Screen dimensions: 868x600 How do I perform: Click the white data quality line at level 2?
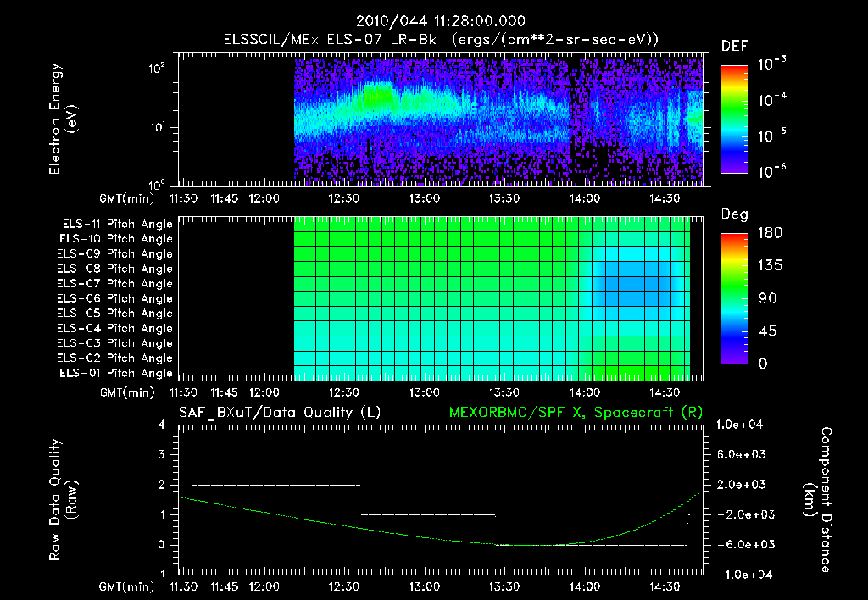click(276, 485)
